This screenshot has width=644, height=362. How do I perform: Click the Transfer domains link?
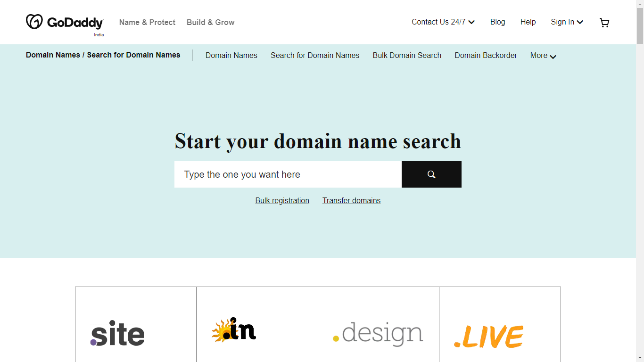(351, 201)
